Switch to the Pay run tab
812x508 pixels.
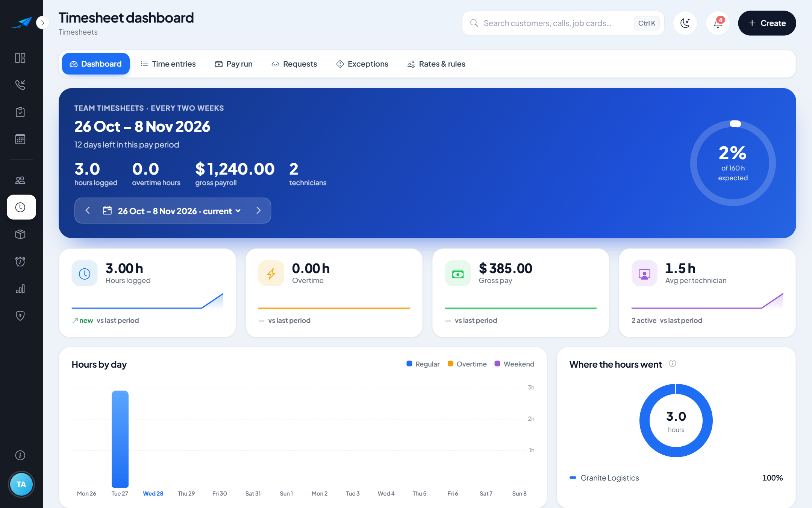point(233,64)
